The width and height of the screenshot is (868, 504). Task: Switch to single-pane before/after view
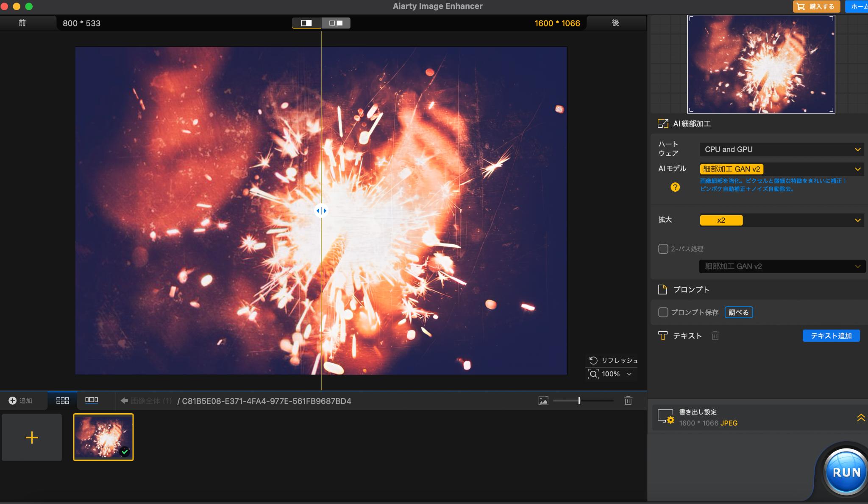[x=306, y=23]
